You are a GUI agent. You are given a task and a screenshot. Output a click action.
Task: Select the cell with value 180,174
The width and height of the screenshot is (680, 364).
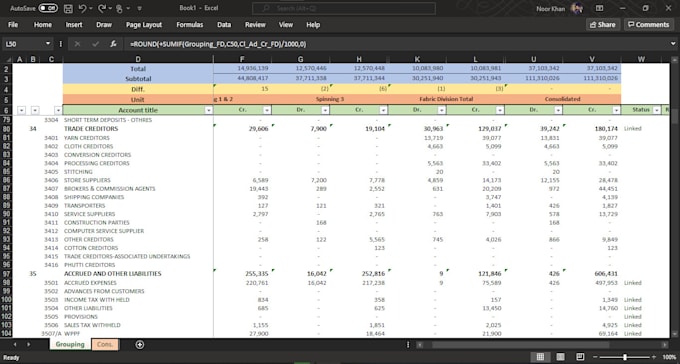pos(592,129)
